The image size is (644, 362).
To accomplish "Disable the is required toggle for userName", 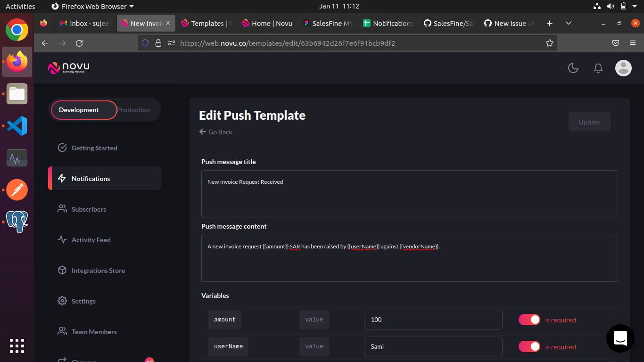I will point(529,346).
